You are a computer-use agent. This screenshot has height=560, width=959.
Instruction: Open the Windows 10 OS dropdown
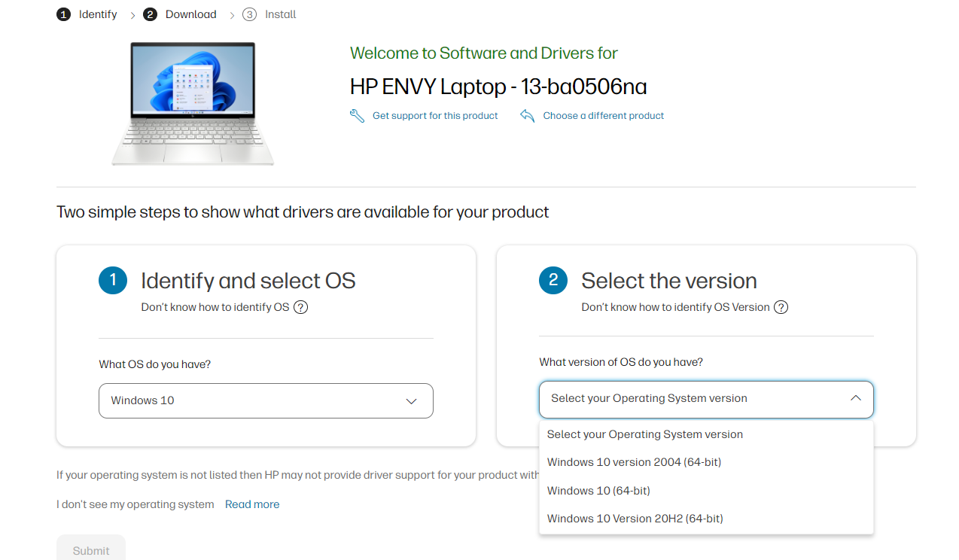266,400
